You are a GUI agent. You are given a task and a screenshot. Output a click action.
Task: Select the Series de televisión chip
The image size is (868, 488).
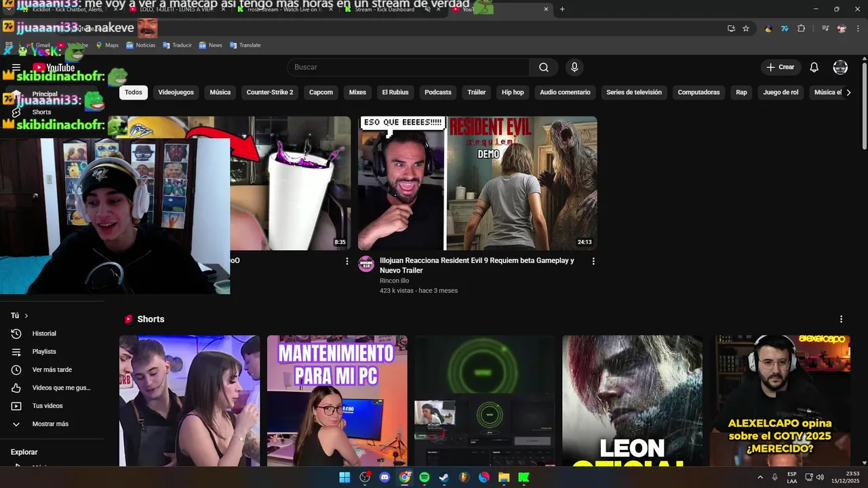[634, 92]
